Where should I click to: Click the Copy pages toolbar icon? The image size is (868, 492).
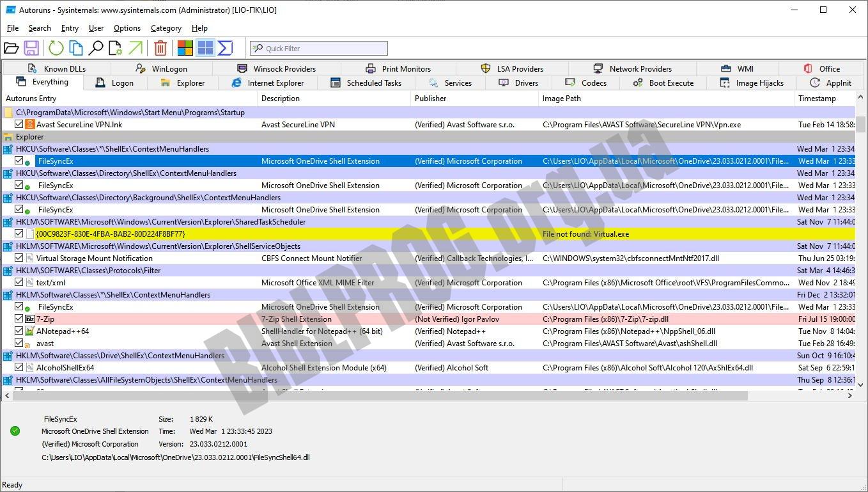(76, 48)
